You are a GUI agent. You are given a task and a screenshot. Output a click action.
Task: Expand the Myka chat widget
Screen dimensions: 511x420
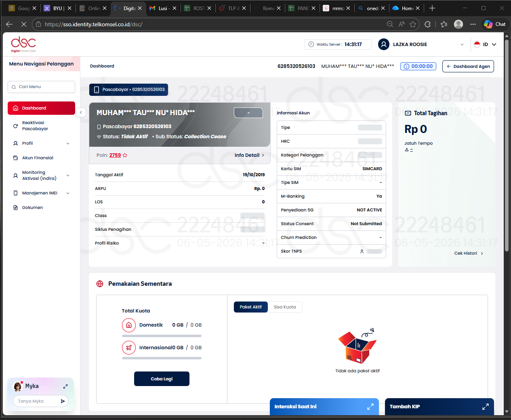[65, 386]
